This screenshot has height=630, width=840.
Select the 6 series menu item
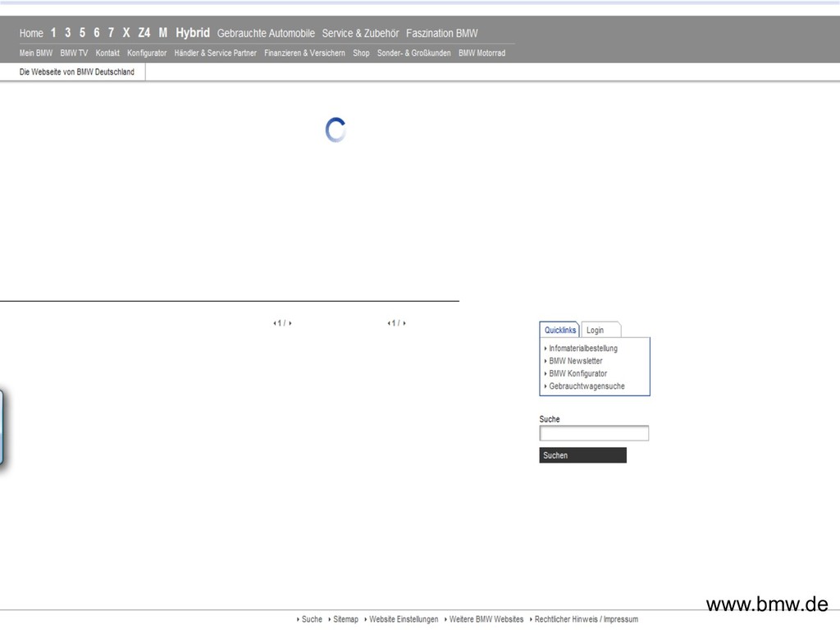97,33
